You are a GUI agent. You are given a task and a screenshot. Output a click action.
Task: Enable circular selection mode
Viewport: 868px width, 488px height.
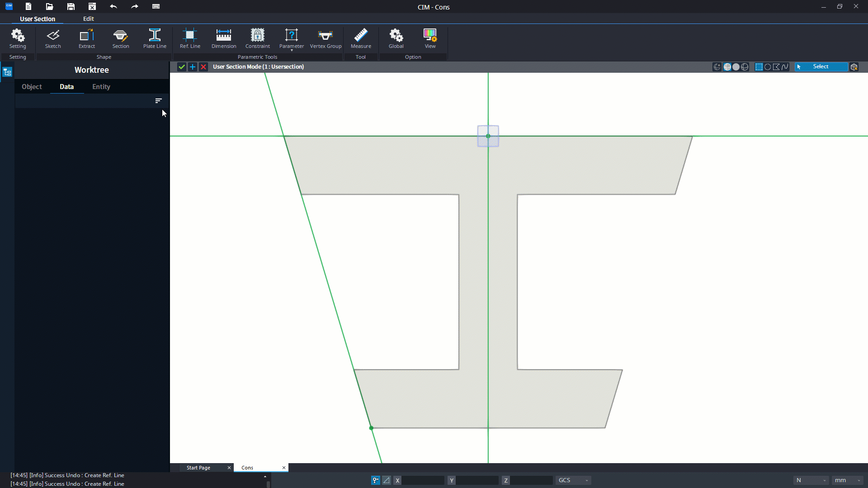click(x=768, y=67)
